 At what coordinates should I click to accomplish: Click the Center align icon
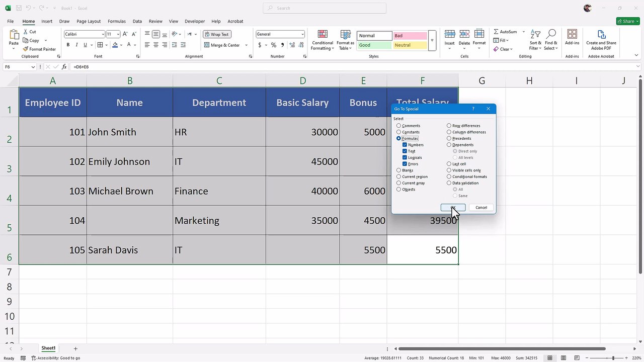(156, 45)
